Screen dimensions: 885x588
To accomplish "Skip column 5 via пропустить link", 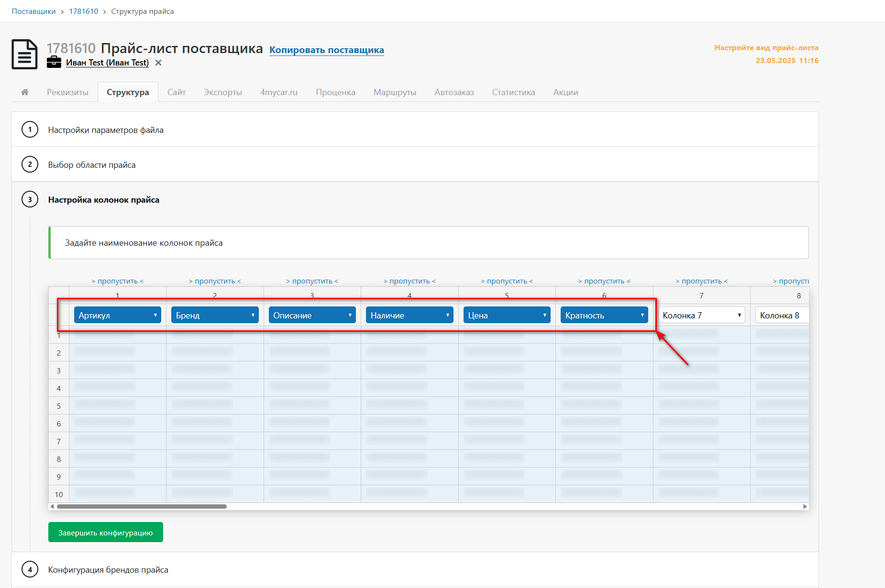I will pos(507,281).
